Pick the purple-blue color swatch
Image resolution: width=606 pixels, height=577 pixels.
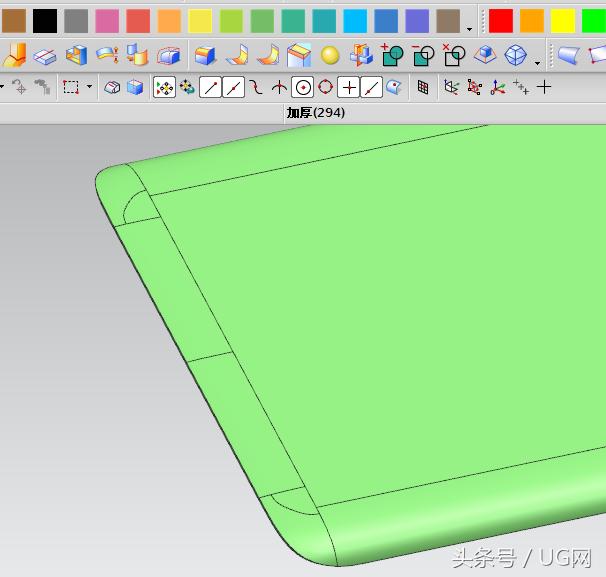417,20
